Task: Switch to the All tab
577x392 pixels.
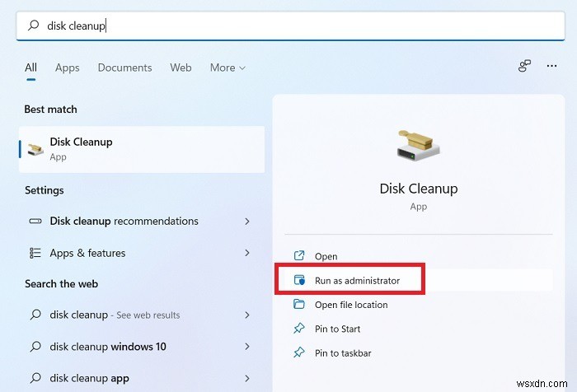Action: pos(31,68)
